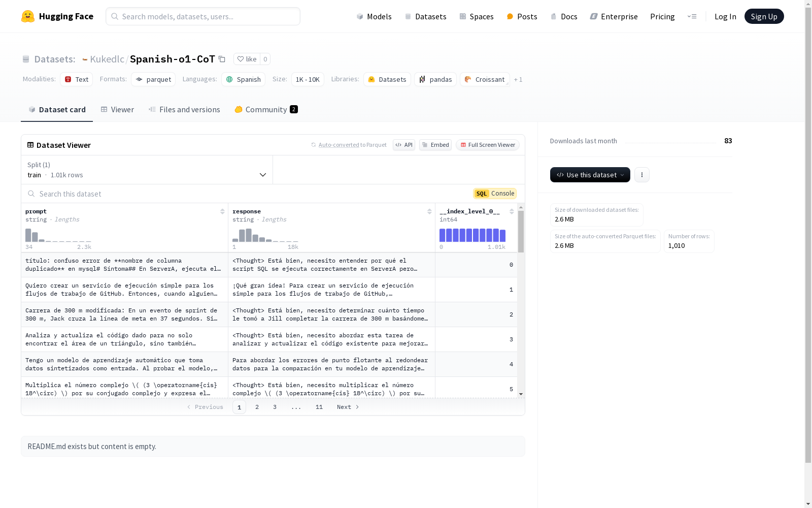Open the navigation overflow menu icon

pyautogui.click(x=692, y=16)
